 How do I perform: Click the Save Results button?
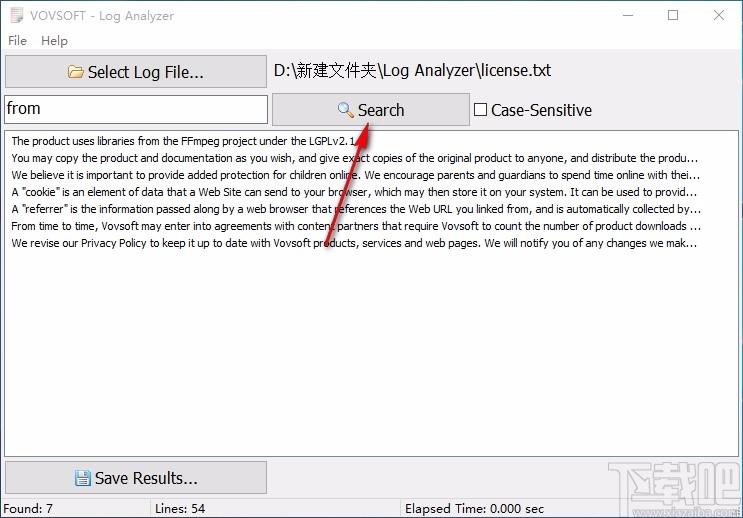(136, 478)
